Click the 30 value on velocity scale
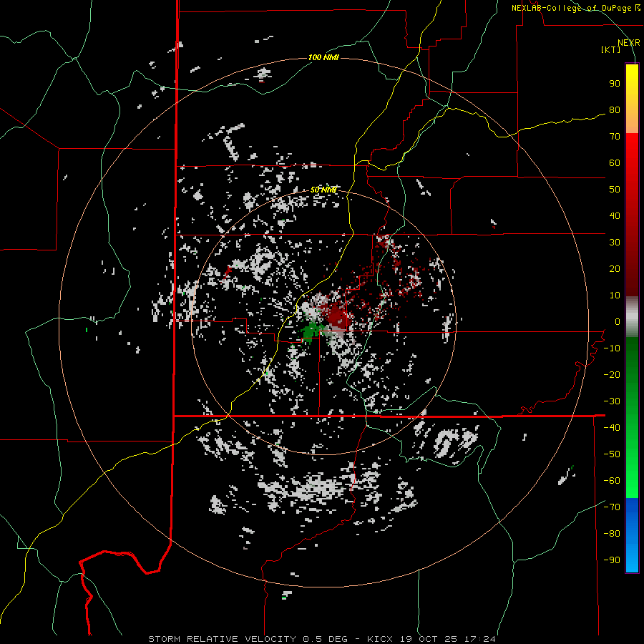Screen dimensions: 644x644 tap(615, 243)
